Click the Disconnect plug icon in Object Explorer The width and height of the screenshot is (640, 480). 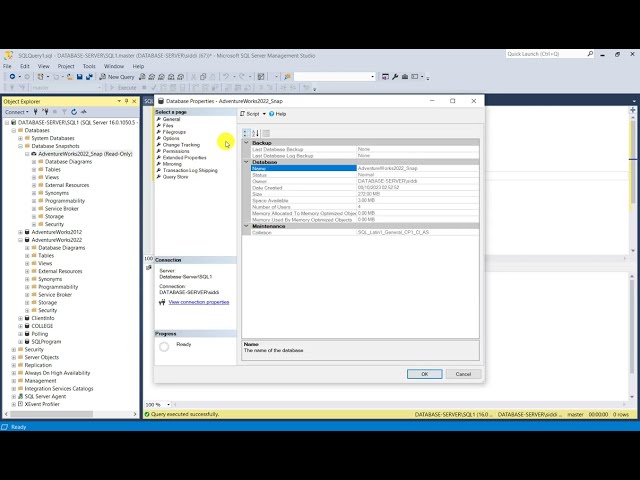(45, 112)
